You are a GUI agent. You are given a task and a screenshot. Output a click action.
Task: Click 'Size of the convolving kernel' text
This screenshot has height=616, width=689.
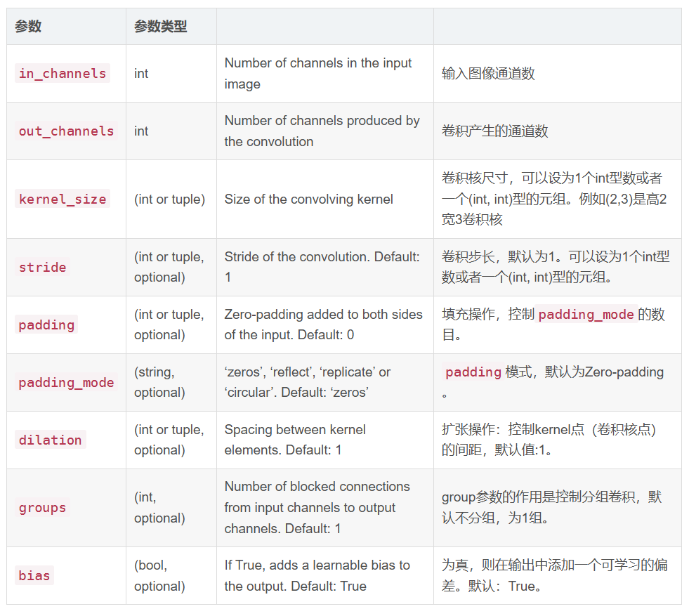click(x=309, y=199)
